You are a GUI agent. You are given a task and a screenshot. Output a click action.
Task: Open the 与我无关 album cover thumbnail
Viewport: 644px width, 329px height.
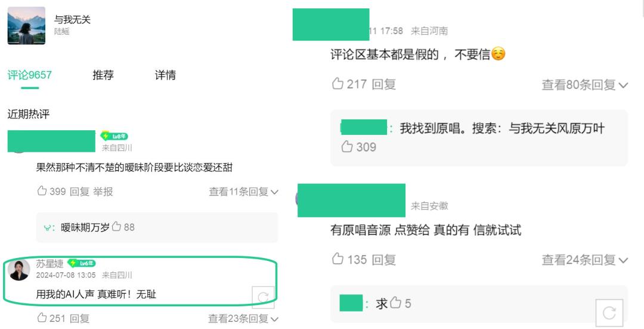[26, 25]
